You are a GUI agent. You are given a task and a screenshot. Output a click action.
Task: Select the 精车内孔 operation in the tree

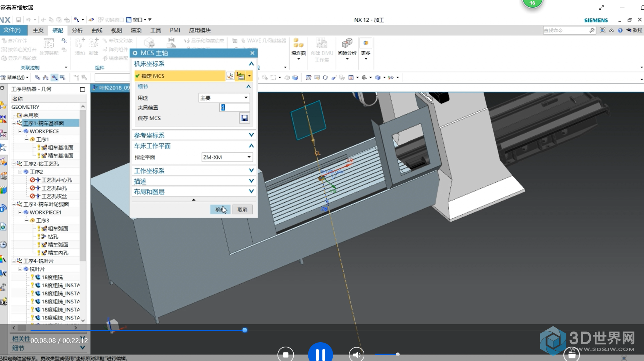point(58,253)
